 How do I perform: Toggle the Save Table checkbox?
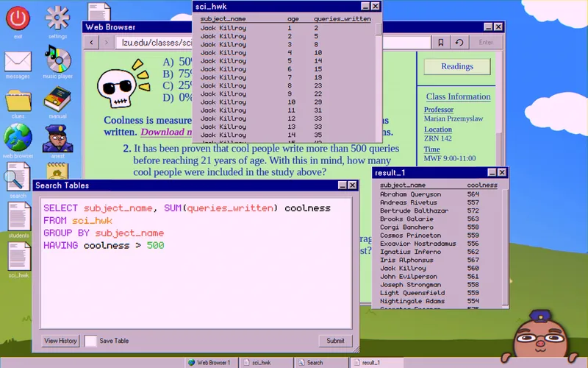(90, 341)
